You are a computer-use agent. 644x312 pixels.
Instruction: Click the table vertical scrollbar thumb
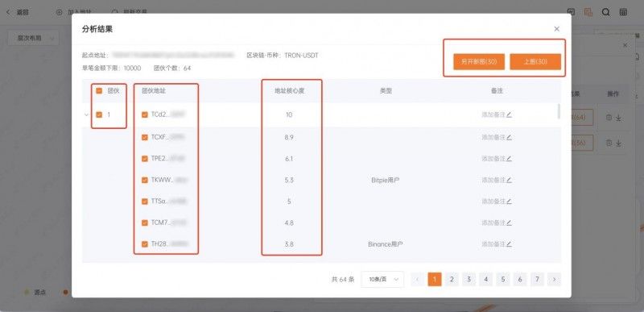559,111
